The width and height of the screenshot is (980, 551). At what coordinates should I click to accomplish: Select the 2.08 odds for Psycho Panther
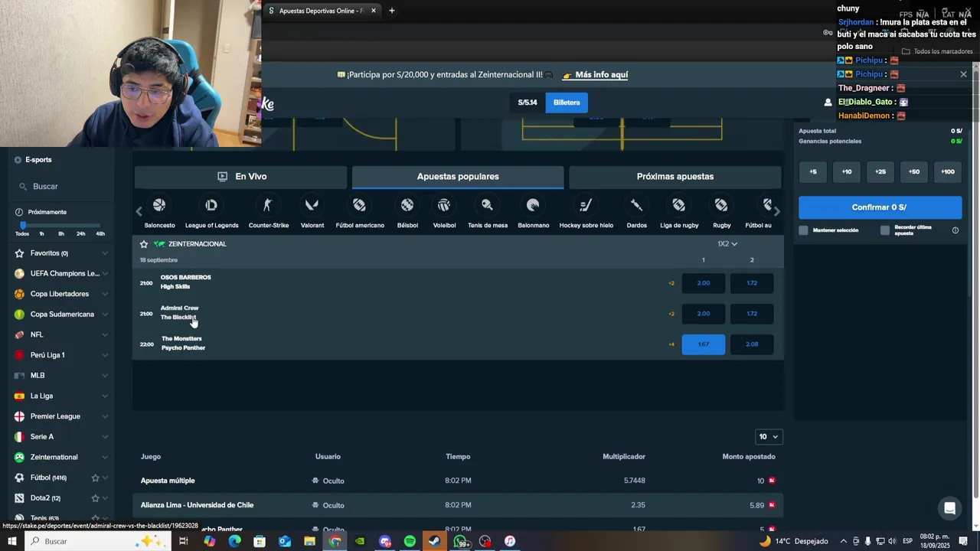[752, 344]
